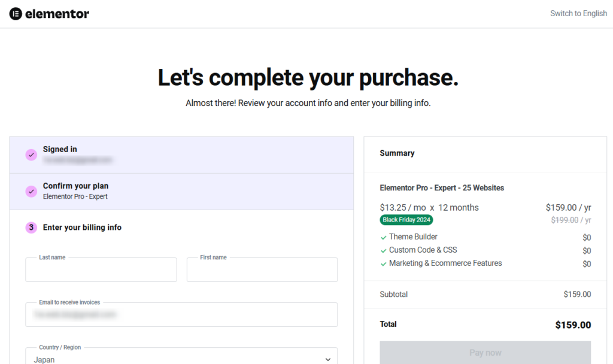This screenshot has width=613, height=364.
Task: Click the Elementor logo in header
Action: click(x=49, y=14)
